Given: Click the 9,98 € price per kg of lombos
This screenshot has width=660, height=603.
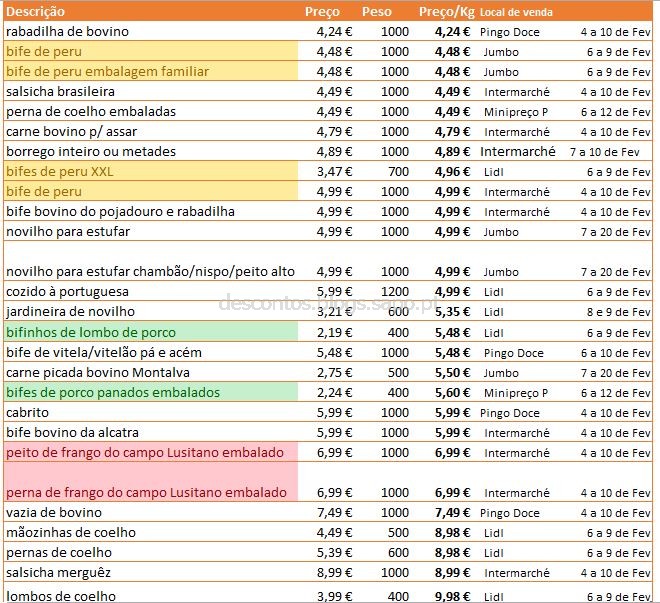Looking at the screenshot, I should [452, 596].
